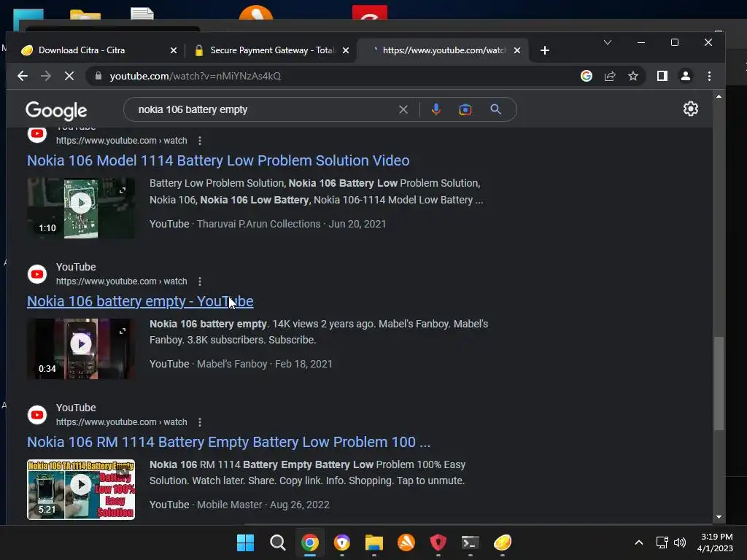Go to the Google homepage via the logo
Screen dimensions: 747x560
pyautogui.click(x=56, y=111)
